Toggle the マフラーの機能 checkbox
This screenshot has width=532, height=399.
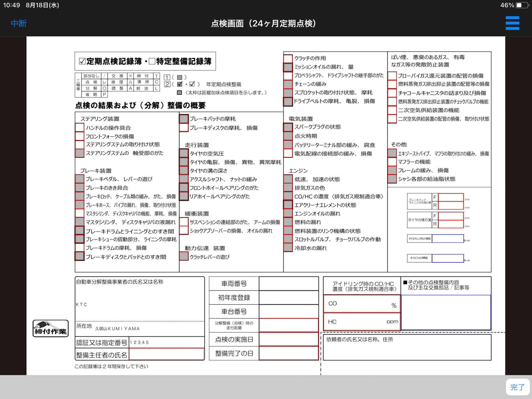click(x=392, y=162)
